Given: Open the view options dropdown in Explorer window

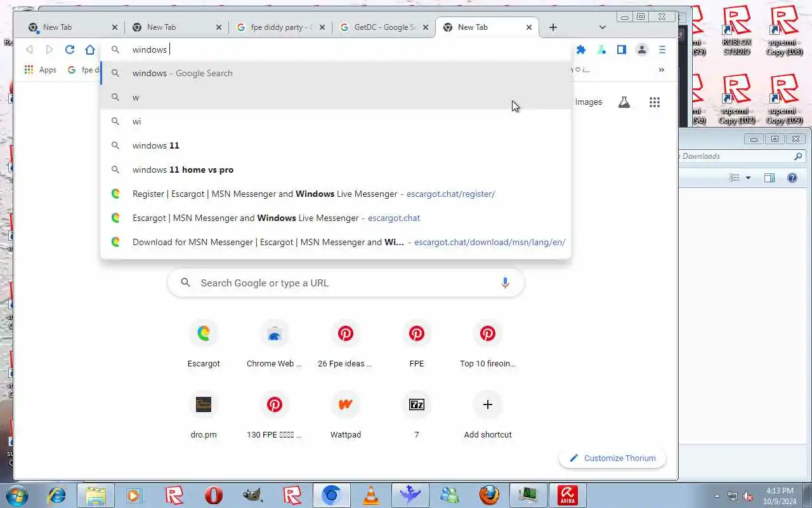Looking at the screenshot, I should pos(748,178).
